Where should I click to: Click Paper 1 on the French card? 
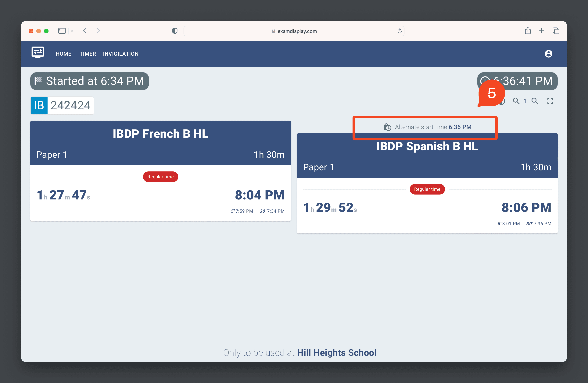pyautogui.click(x=52, y=155)
